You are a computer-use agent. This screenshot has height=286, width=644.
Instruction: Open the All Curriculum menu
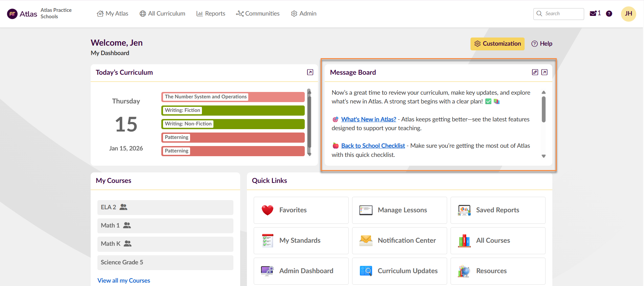pyautogui.click(x=162, y=14)
